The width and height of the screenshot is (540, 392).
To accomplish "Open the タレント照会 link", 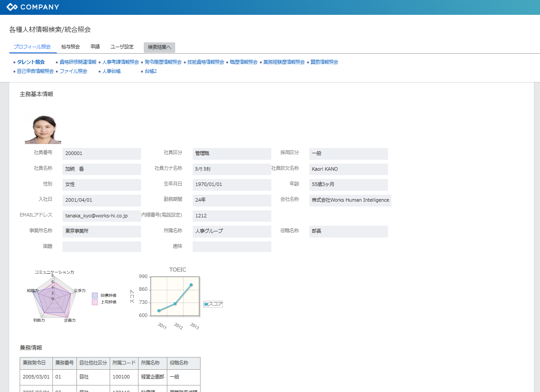I will click(x=31, y=62).
